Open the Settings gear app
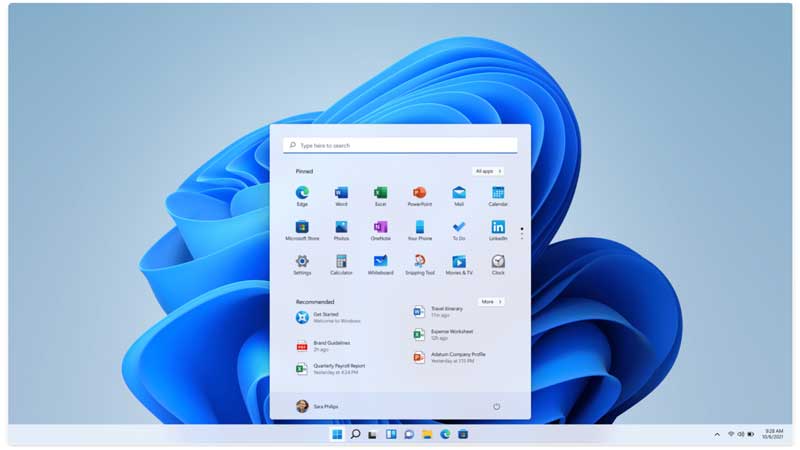Image resolution: width=800 pixels, height=450 pixels. [302, 264]
